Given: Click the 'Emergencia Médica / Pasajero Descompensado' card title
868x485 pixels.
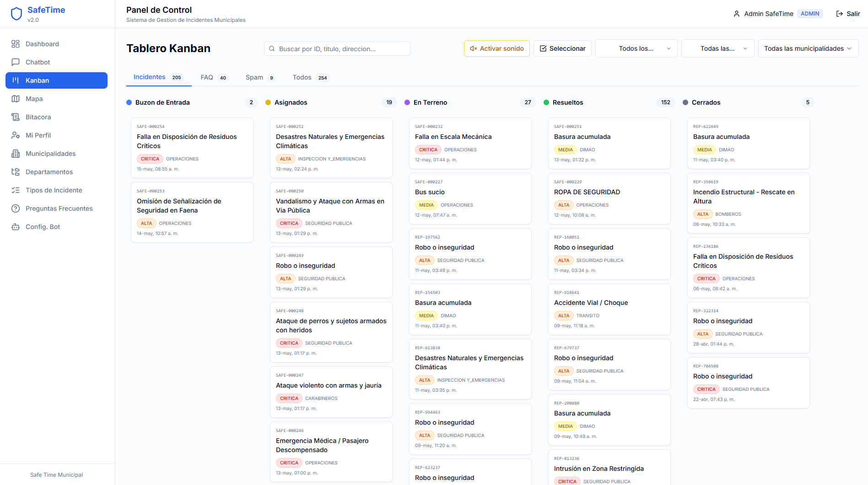Looking at the screenshot, I should click(x=322, y=445).
